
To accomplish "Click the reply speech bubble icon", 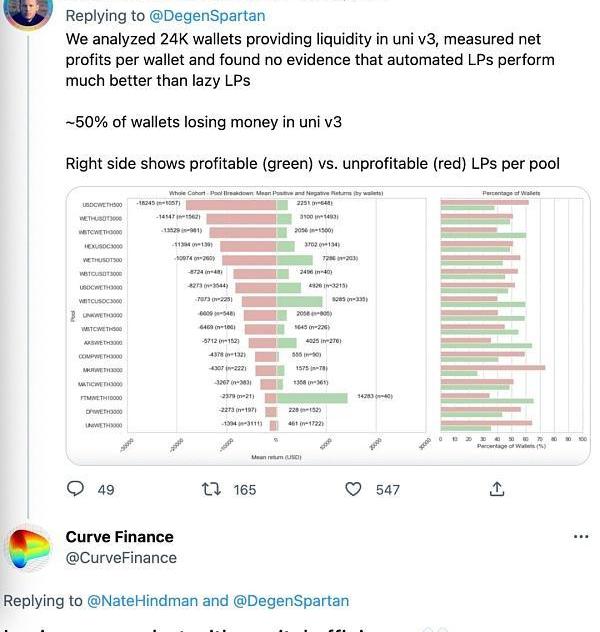I will (x=75, y=488).
